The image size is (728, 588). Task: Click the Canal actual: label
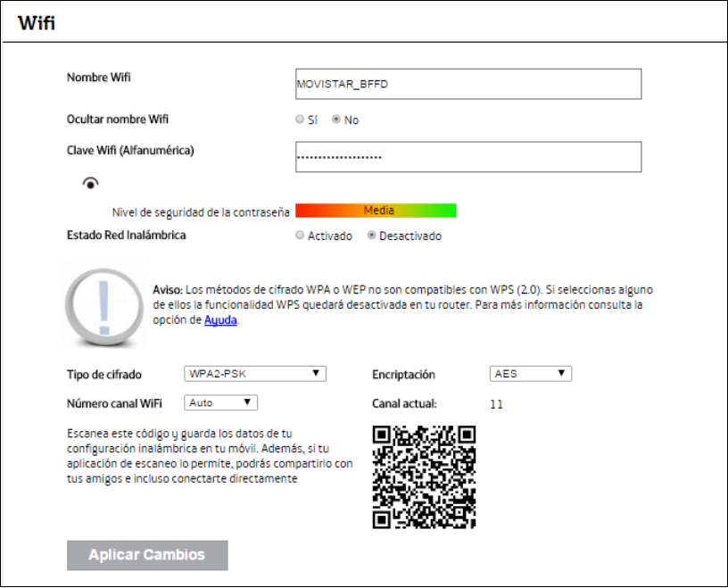pos(404,403)
